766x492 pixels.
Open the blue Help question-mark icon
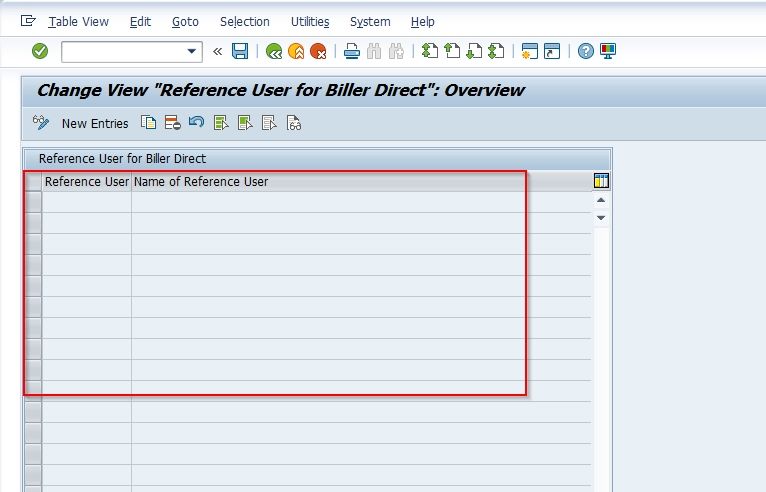tap(585, 51)
